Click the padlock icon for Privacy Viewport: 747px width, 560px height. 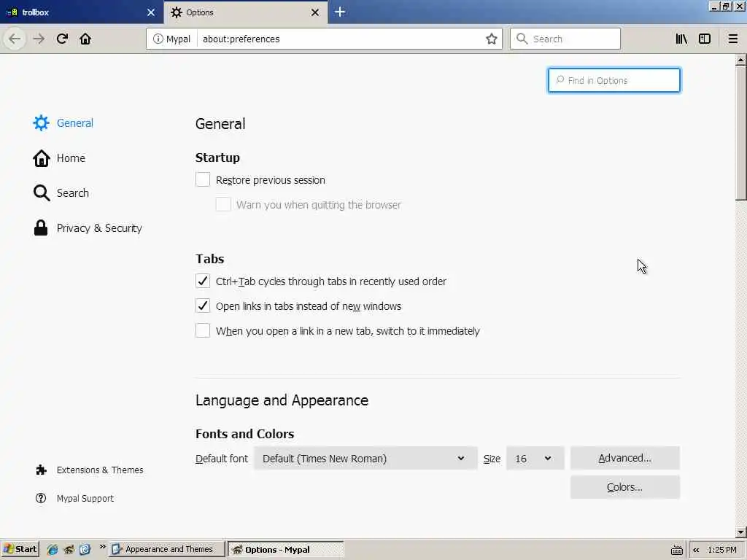41,228
